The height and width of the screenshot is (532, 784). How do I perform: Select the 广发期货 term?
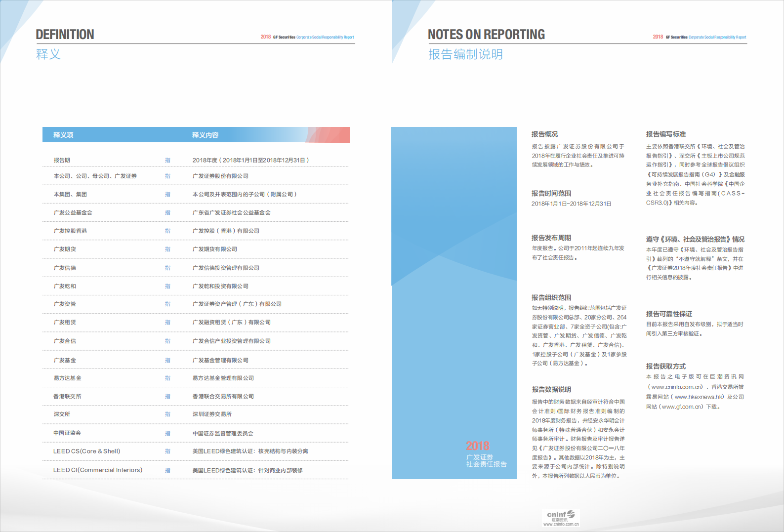point(65,249)
